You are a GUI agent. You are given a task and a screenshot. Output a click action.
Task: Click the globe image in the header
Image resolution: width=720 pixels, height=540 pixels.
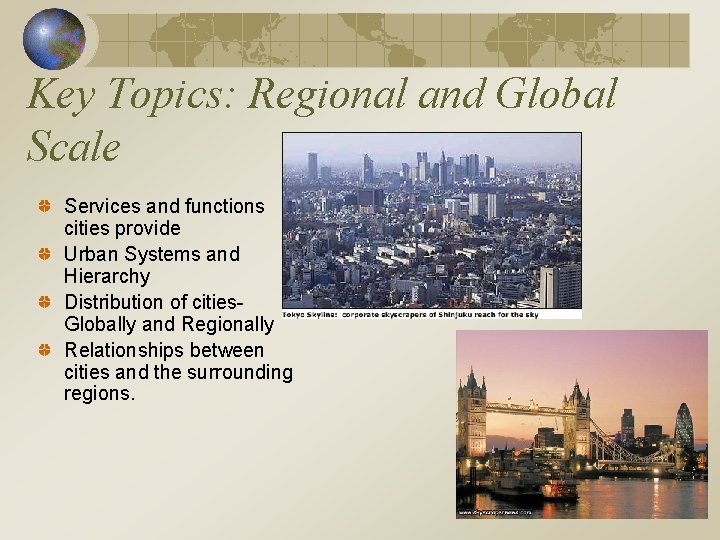tap(54, 39)
